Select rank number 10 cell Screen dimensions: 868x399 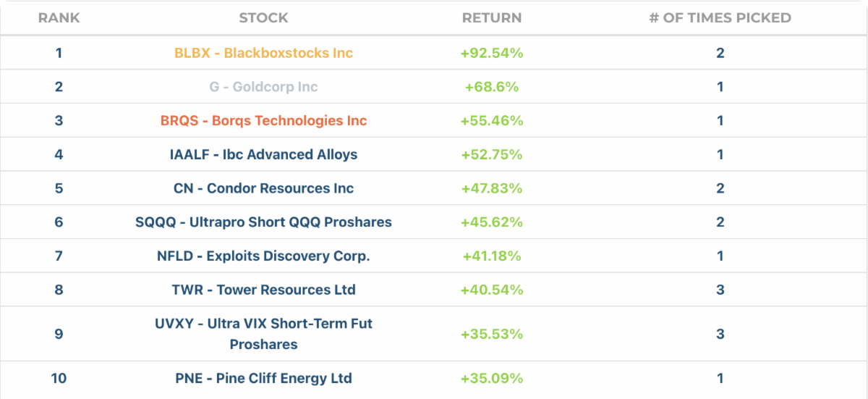(59, 378)
